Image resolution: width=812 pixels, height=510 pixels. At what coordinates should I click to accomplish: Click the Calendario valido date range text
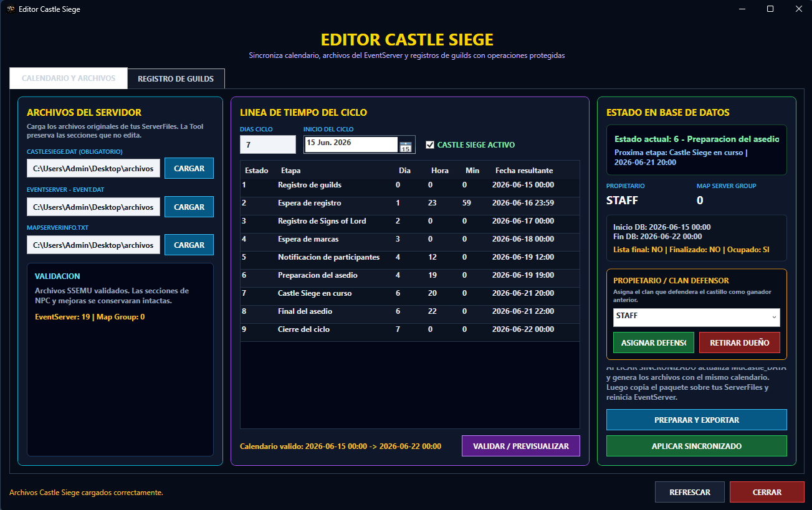[x=340, y=446]
